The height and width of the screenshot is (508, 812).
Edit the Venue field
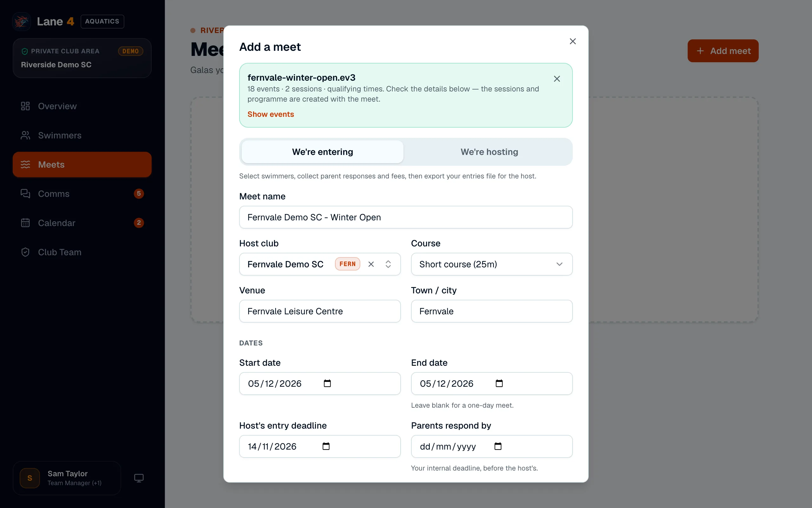pyautogui.click(x=320, y=311)
